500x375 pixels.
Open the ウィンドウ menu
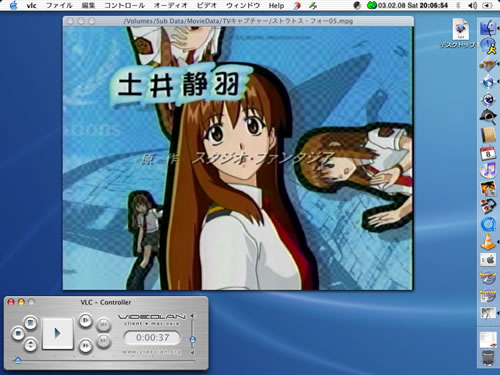tap(243, 6)
